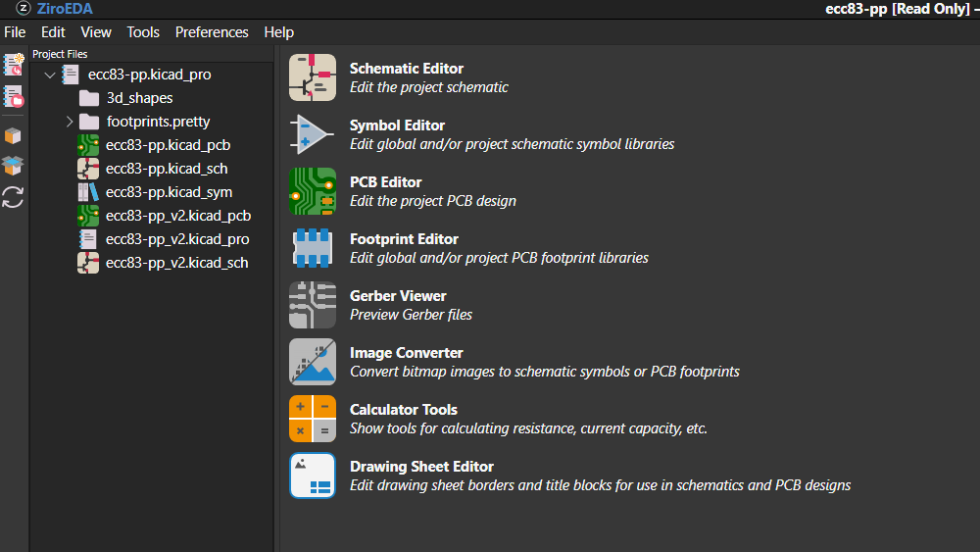Open the Tools menu
The height and width of the screenshot is (552, 980).
[x=143, y=32]
